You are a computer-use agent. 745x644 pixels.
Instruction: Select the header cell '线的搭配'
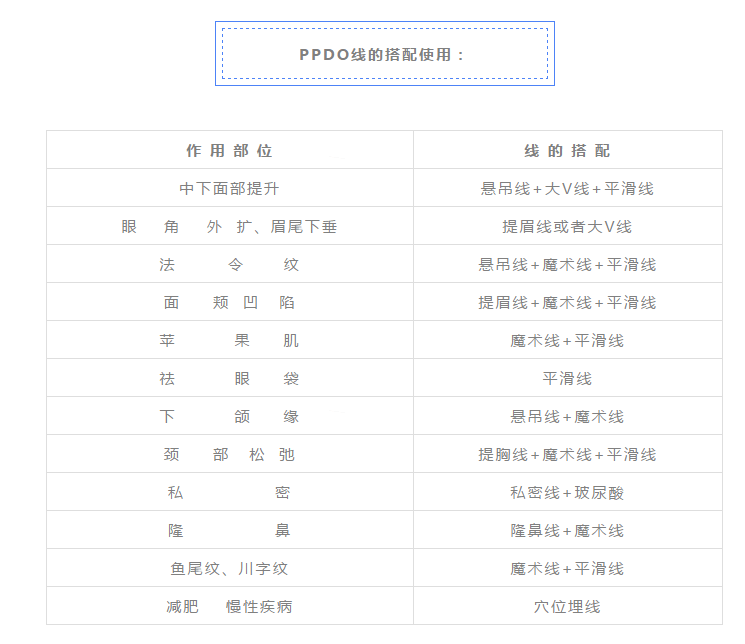pyautogui.click(x=567, y=151)
